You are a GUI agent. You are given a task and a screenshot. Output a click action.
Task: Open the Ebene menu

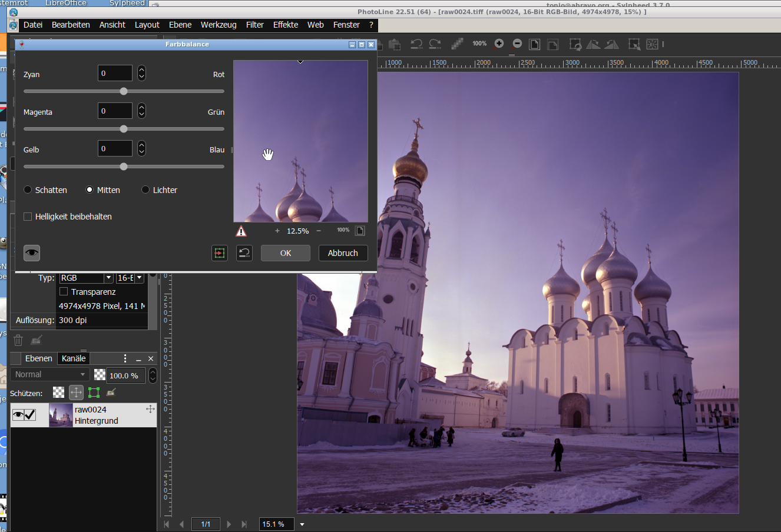click(180, 25)
